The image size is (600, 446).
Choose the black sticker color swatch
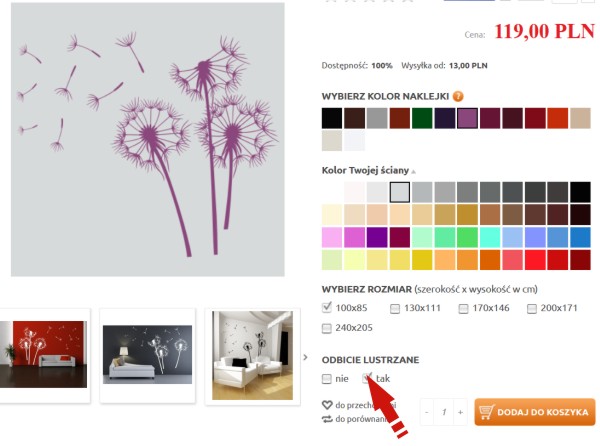click(332, 118)
